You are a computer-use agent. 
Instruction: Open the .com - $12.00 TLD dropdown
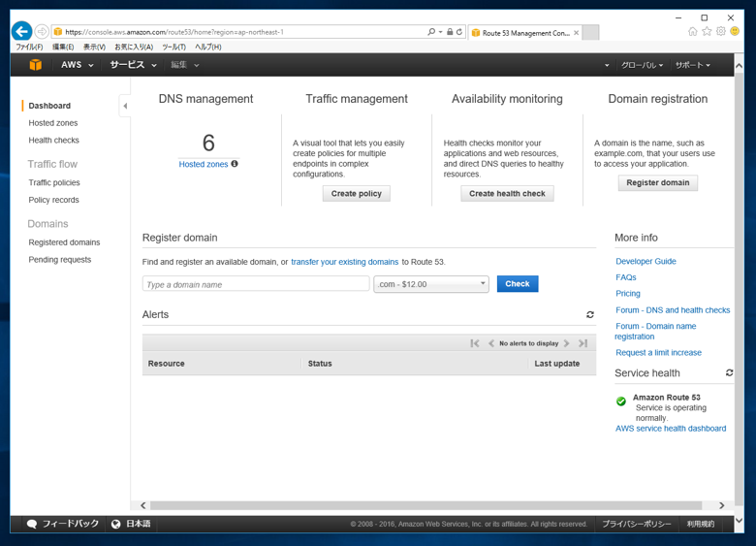(x=431, y=284)
